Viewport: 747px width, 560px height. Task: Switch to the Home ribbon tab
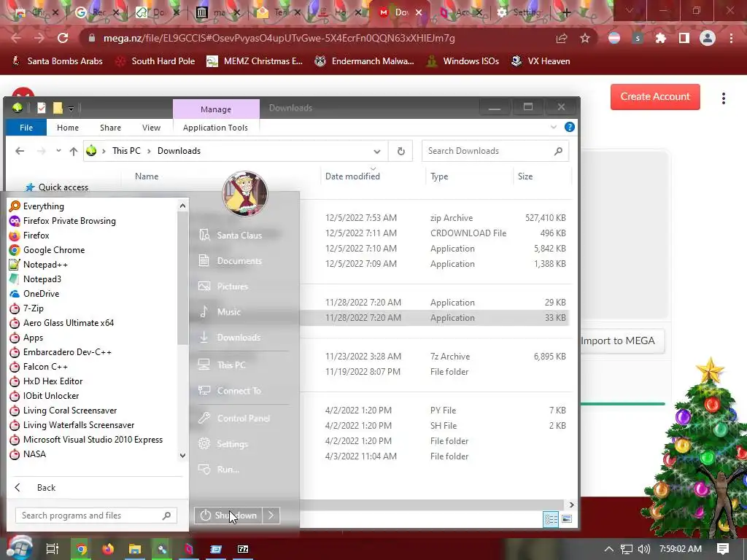tap(68, 128)
